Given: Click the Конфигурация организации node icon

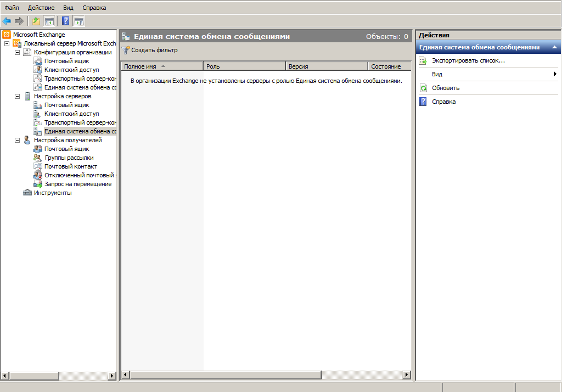Looking at the screenshot, I should click(27, 52).
